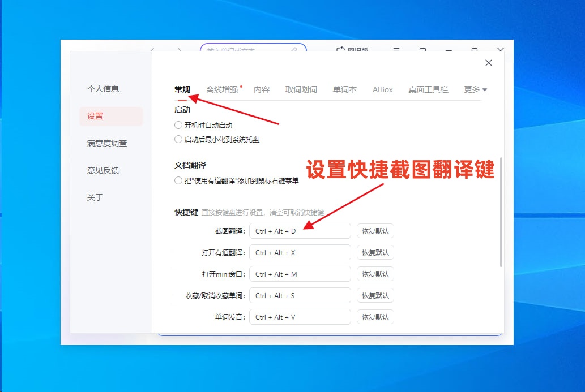The image size is (585, 392).
Task: Open the AIBox tab
Action: 383,89
